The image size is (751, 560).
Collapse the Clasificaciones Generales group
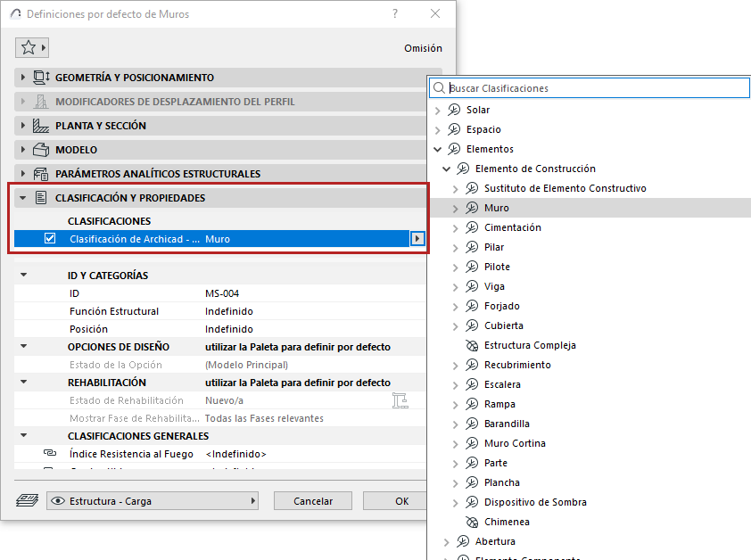(x=23, y=435)
